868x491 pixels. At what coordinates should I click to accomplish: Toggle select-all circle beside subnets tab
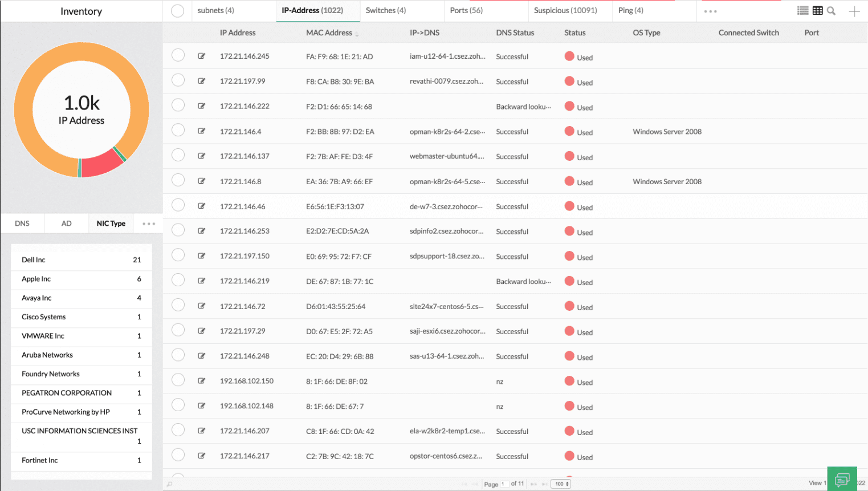(x=178, y=11)
